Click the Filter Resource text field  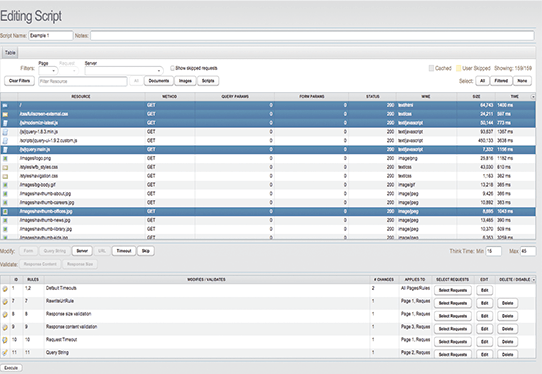(83, 81)
